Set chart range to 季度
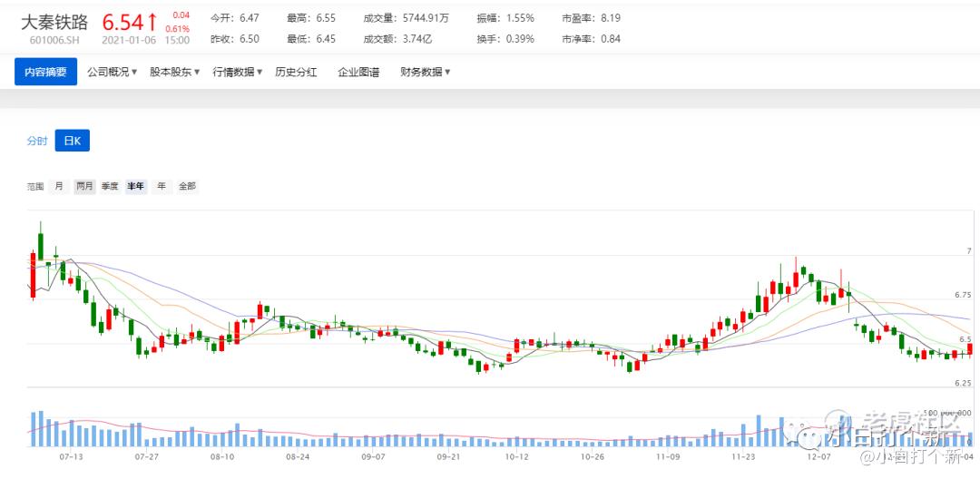The width and height of the screenshot is (980, 479). point(110,186)
